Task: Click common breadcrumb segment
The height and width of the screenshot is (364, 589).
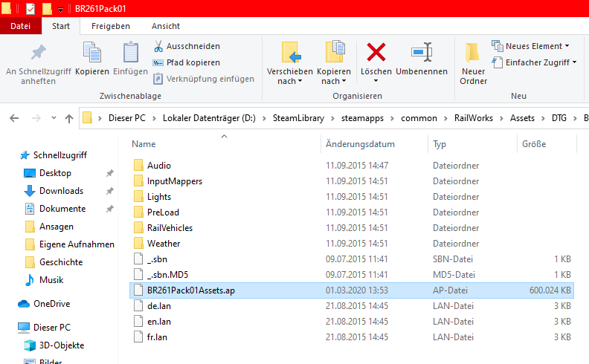Action: pyautogui.click(x=419, y=118)
